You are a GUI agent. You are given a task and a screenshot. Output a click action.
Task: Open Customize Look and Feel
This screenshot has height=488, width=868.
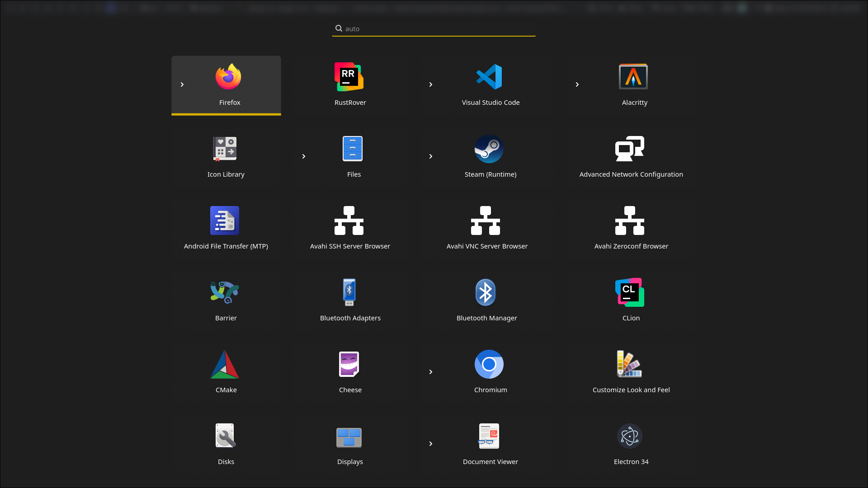click(629, 365)
